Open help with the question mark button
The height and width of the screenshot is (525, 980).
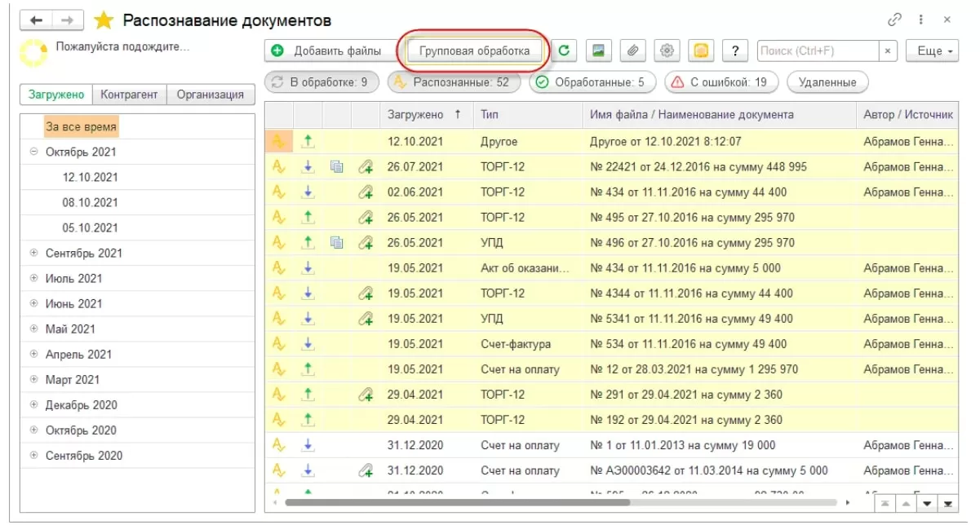(x=735, y=51)
